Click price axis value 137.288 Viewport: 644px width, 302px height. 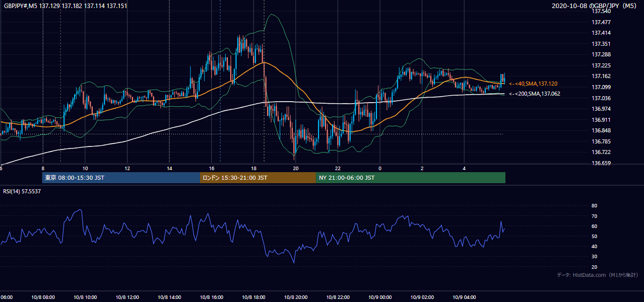pyautogui.click(x=601, y=54)
